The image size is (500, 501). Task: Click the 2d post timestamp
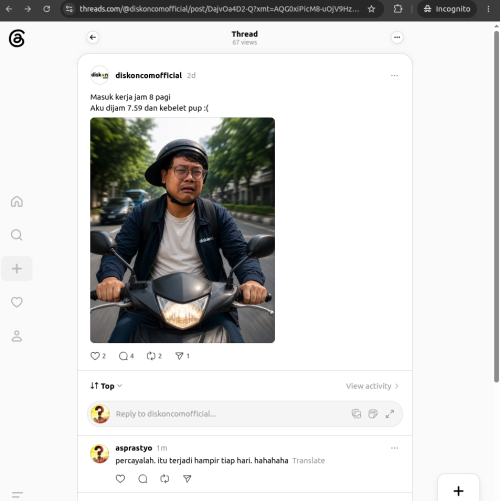point(191,76)
